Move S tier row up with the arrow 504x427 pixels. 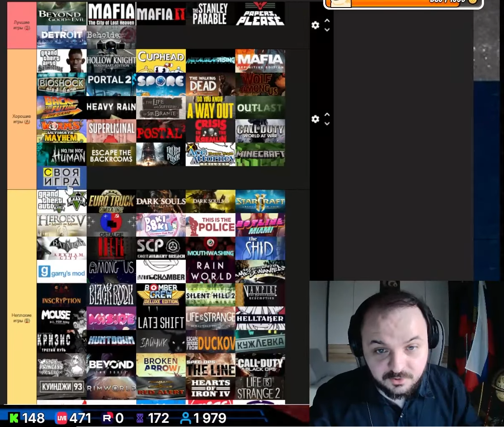327,20
